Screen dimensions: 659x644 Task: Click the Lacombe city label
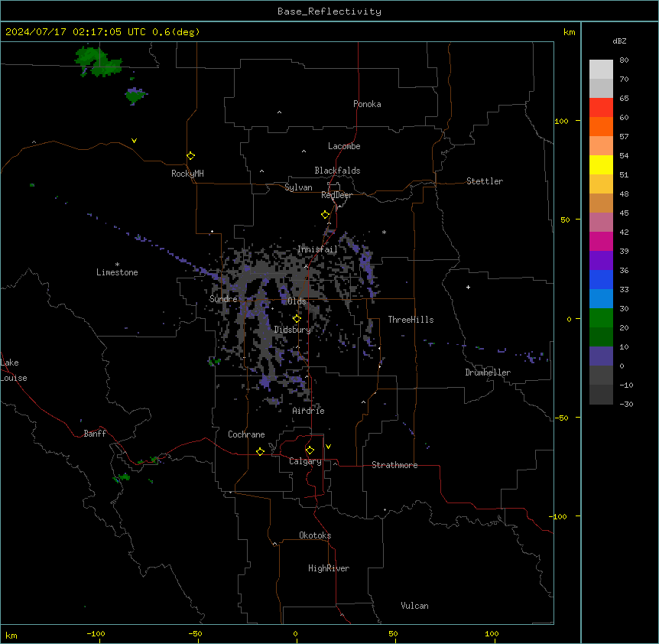point(344,146)
